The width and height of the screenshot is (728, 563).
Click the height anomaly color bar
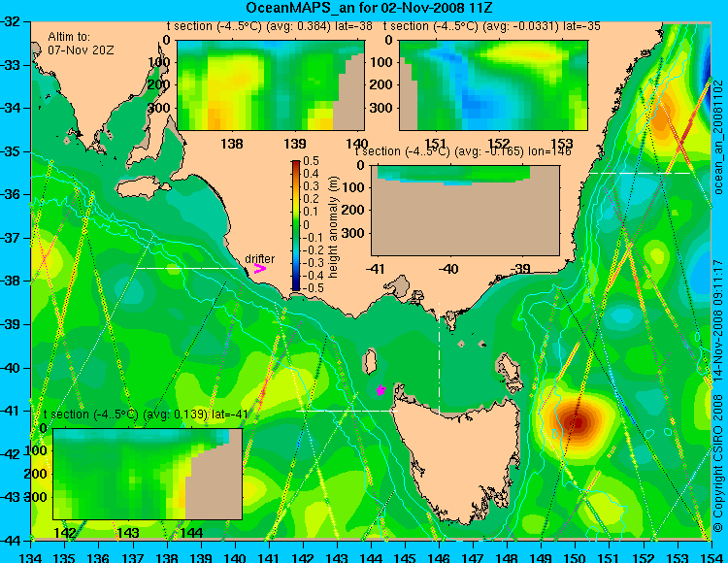(296, 225)
